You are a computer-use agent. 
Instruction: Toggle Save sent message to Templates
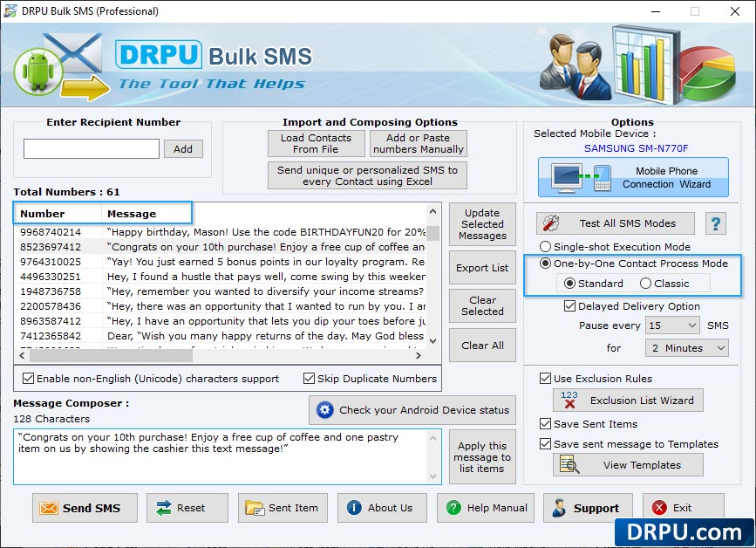[x=629, y=443]
